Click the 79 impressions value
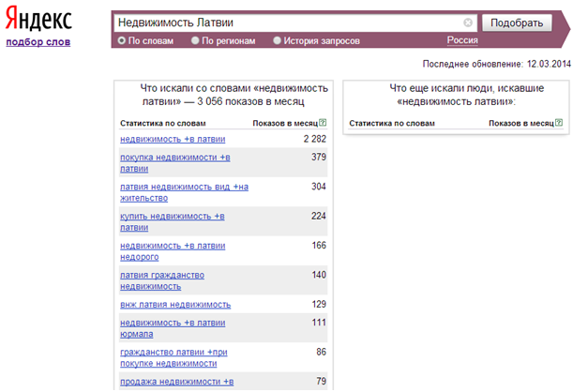This screenshot has width=588, height=392. pos(321,382)
